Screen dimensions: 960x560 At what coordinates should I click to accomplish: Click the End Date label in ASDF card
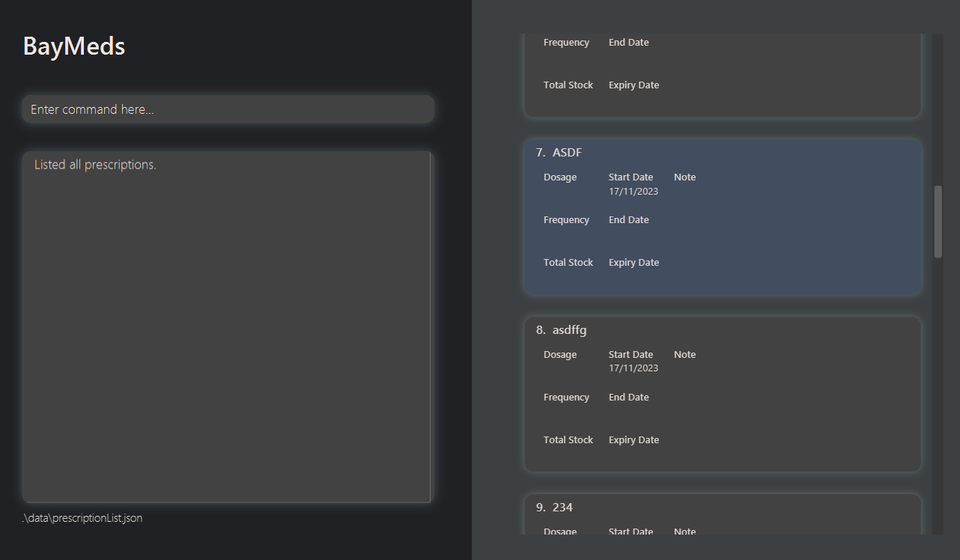[629, 220]
